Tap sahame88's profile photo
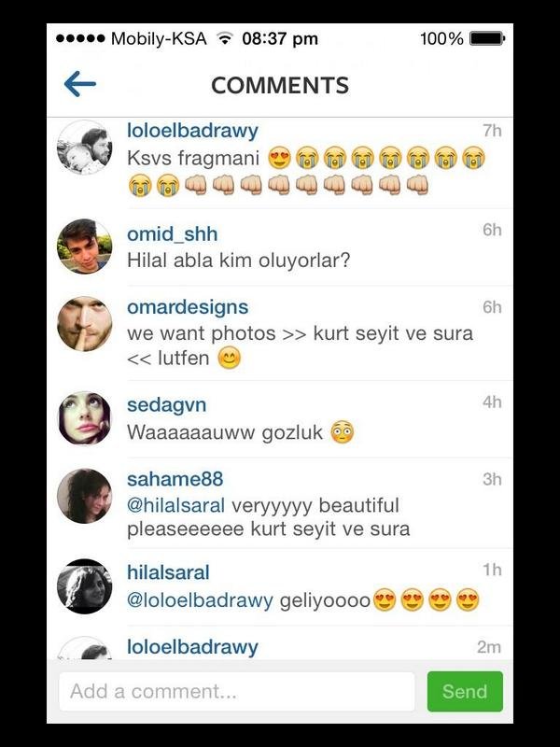This screenshot has height=747, width=560. [85, 496]
